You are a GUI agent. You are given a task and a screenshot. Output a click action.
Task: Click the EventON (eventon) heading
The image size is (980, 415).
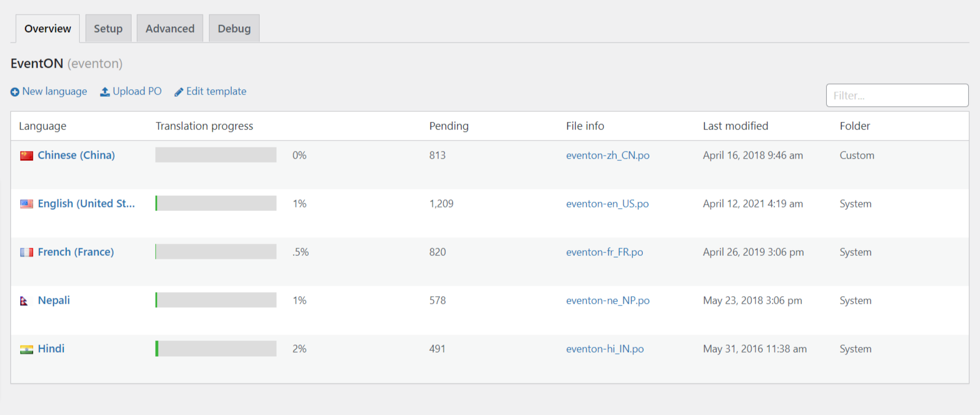(x=66, y=64)
